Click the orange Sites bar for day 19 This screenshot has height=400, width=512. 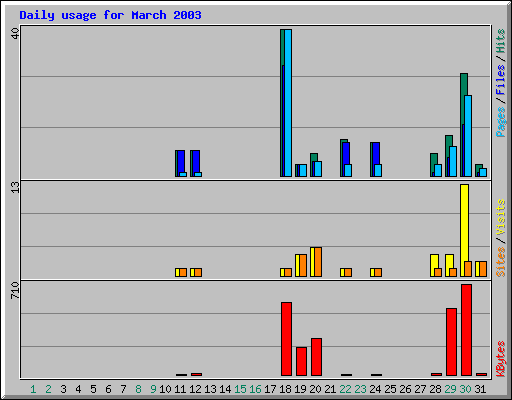303,266
